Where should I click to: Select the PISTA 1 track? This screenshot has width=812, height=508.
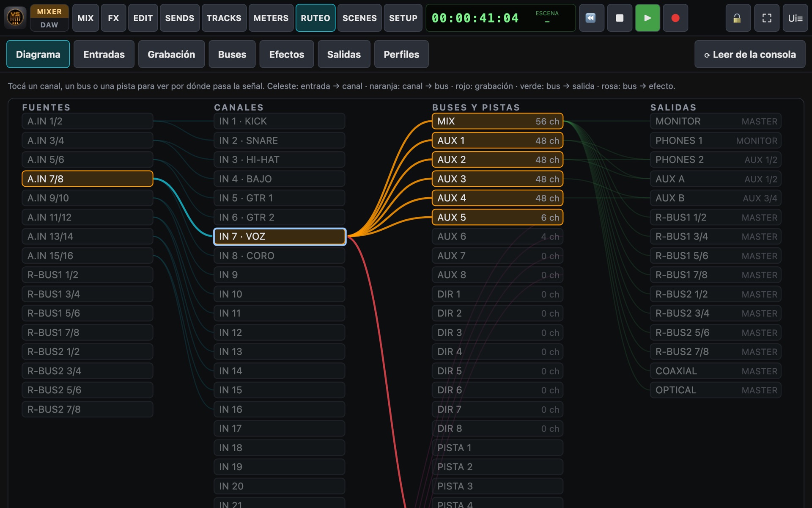[498, 447]
